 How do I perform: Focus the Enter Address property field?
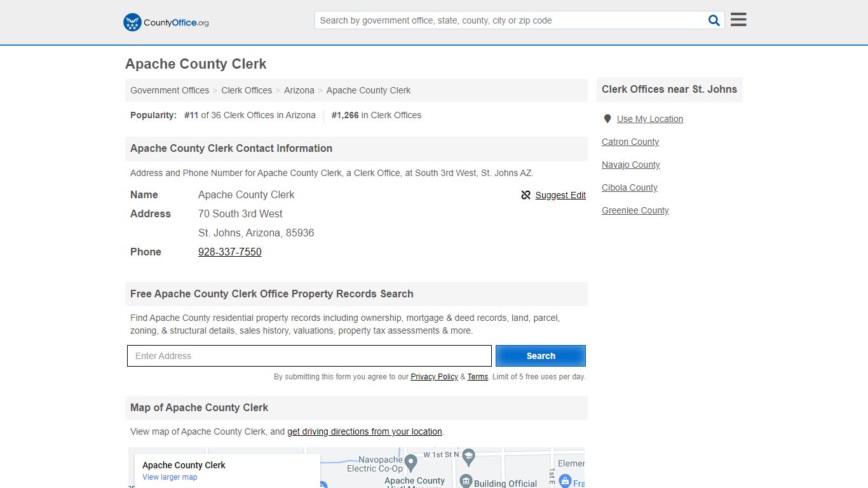click(x=309, y=356)
